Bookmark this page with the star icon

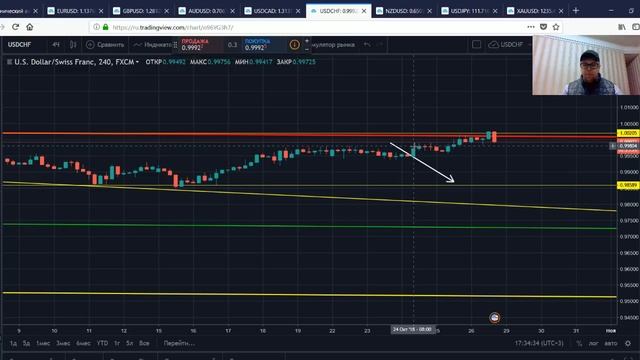pos(556,27)
